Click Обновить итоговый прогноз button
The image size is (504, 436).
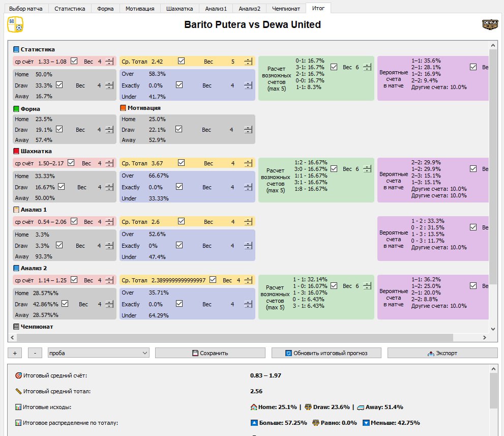[326, 353]
